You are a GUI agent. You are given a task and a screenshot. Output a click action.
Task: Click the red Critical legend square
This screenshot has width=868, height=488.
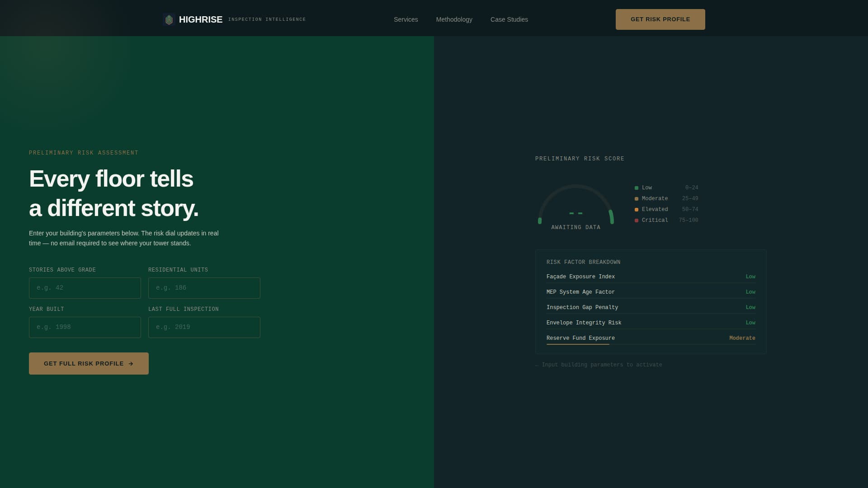(x=637, y=220)
